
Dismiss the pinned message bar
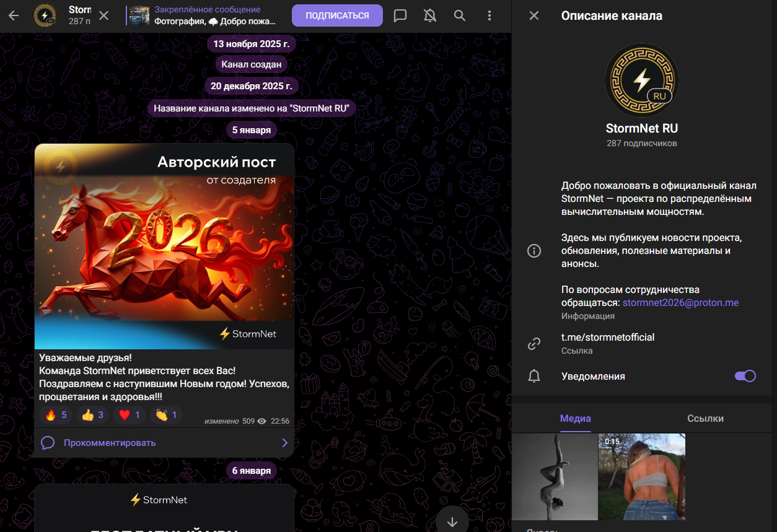pyautogui.click(x=104, y=15)
